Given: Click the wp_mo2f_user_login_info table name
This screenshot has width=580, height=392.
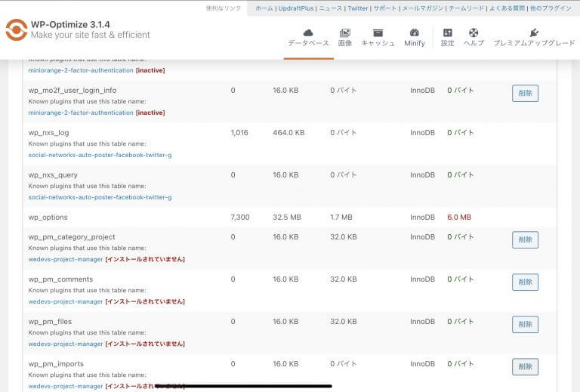Looking at the screenshot, I should [x=72, y=90].
